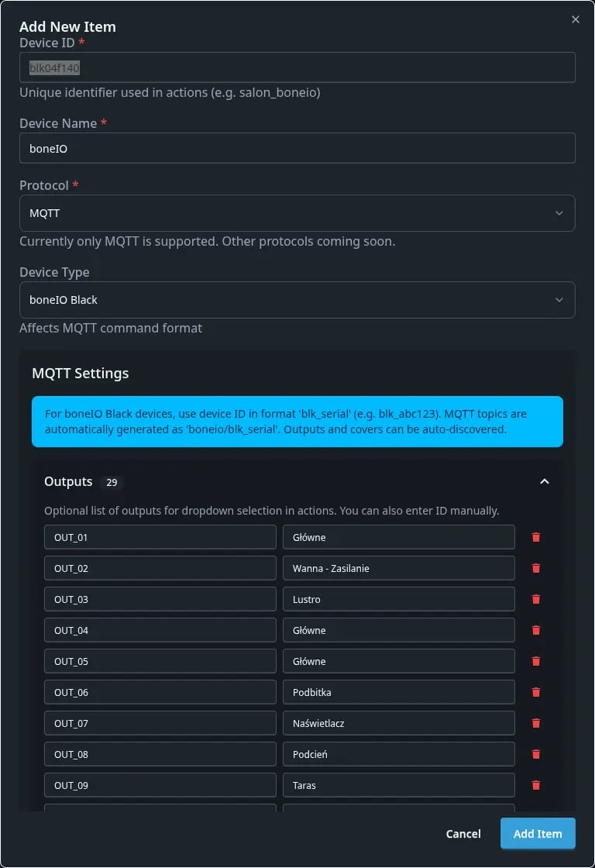Viewport: 595px width, 868px height.
Task: Open the Protocol dropdown
Action: coord(297,213)
